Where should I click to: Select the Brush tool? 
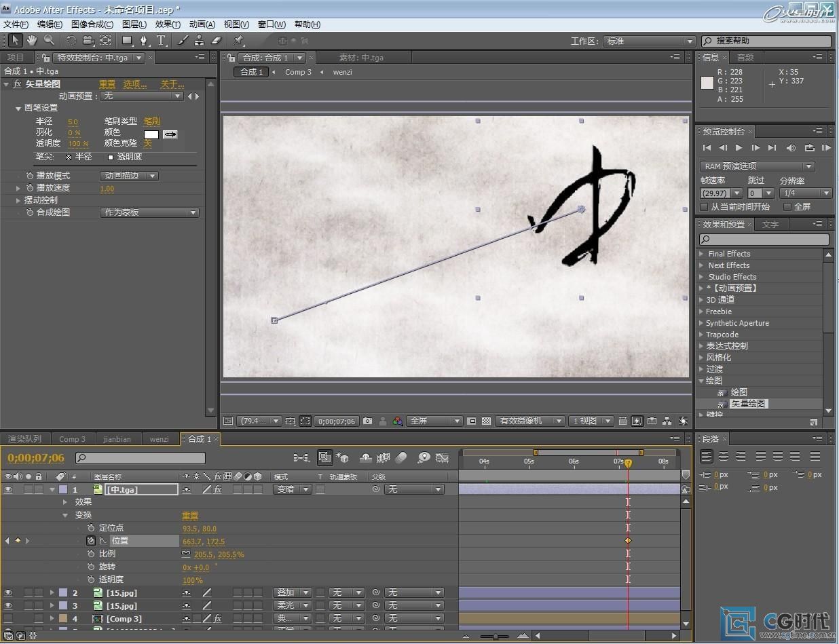tap(183, 41)
